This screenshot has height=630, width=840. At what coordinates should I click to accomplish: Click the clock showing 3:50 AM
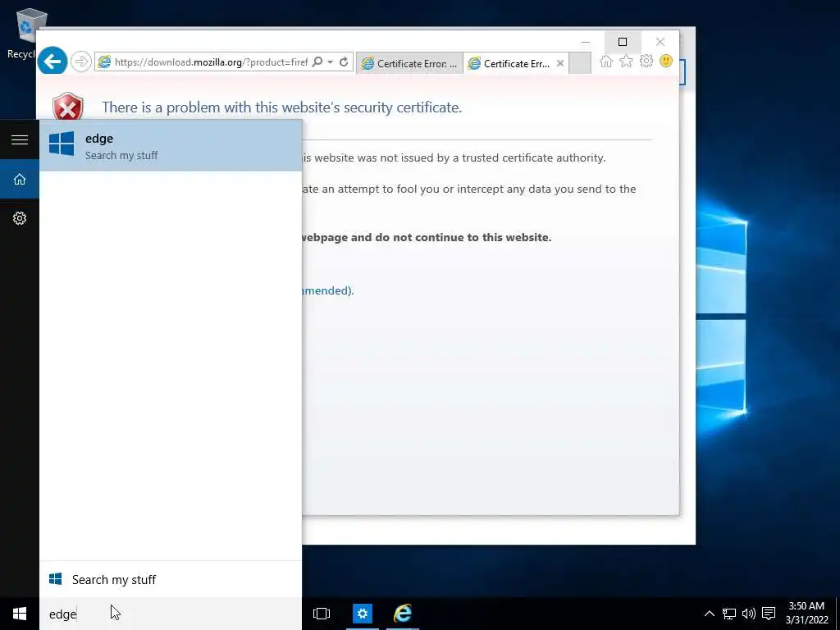click(806, 614)
